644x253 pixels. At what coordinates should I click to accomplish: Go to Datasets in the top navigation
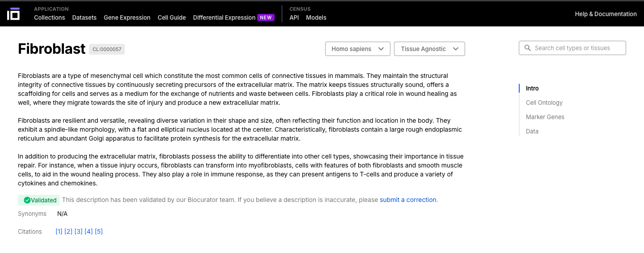(85, 18)
